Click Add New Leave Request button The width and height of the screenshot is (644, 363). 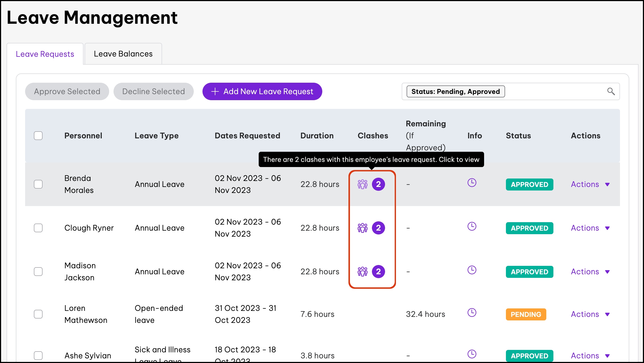(x=262, y=91)
